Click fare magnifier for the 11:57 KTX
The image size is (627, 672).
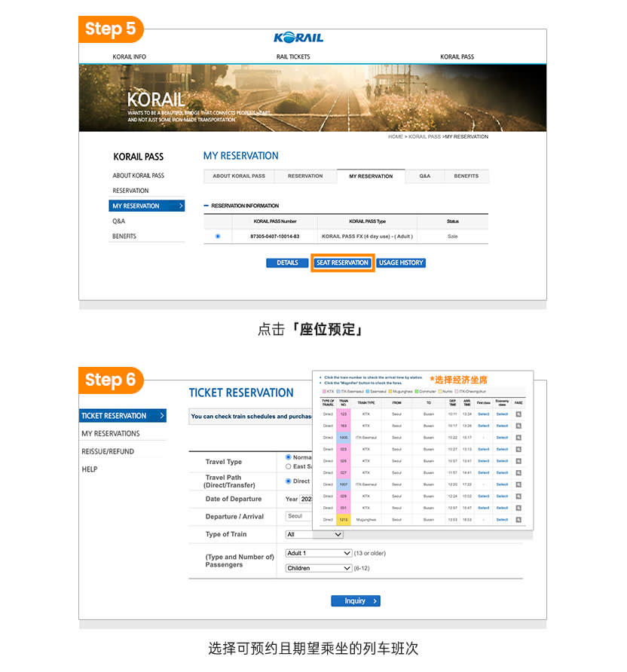pyautogui.click(x=518, y=472)
